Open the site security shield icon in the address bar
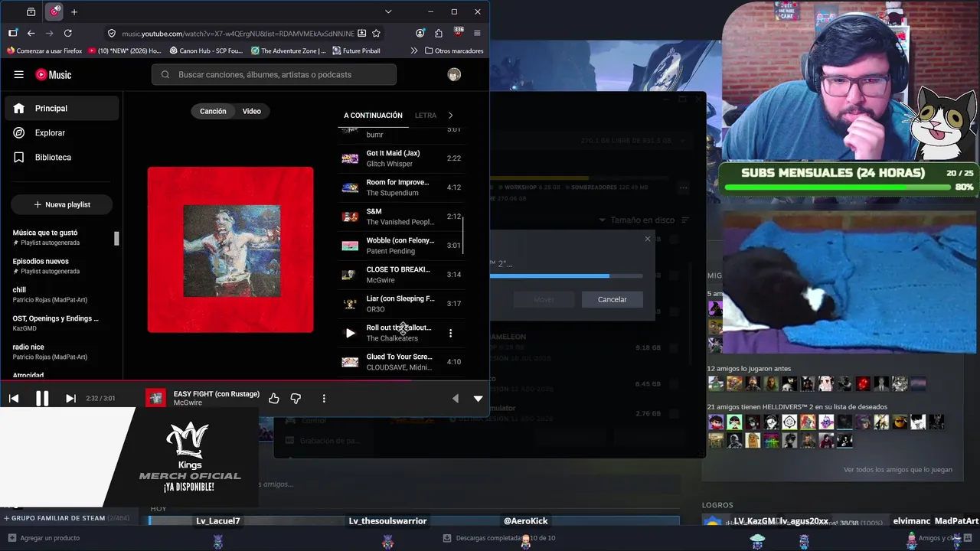The height and width of the screenshot is (551, 980). tap(112, 33)
